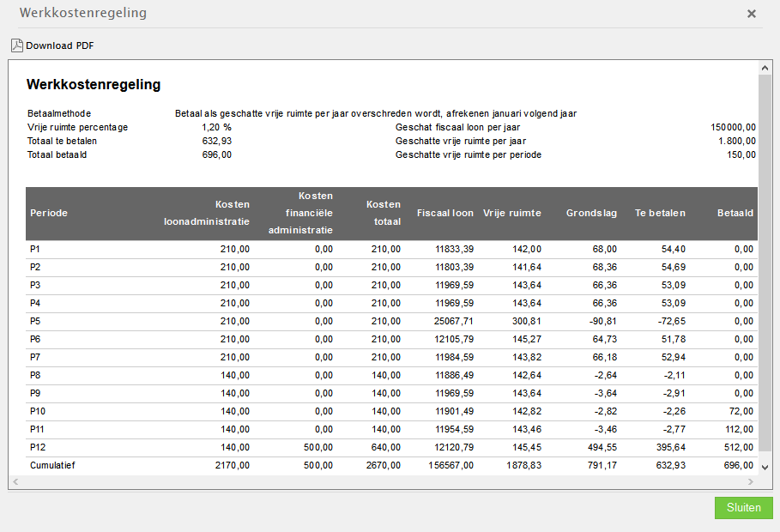
Task: Click the Fiscaal loon column header
Action: coord(445,213)
